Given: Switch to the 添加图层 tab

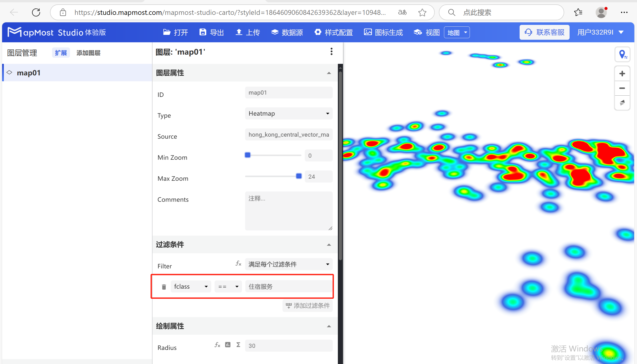Looking at the screenshot, I should click(88, 53).
